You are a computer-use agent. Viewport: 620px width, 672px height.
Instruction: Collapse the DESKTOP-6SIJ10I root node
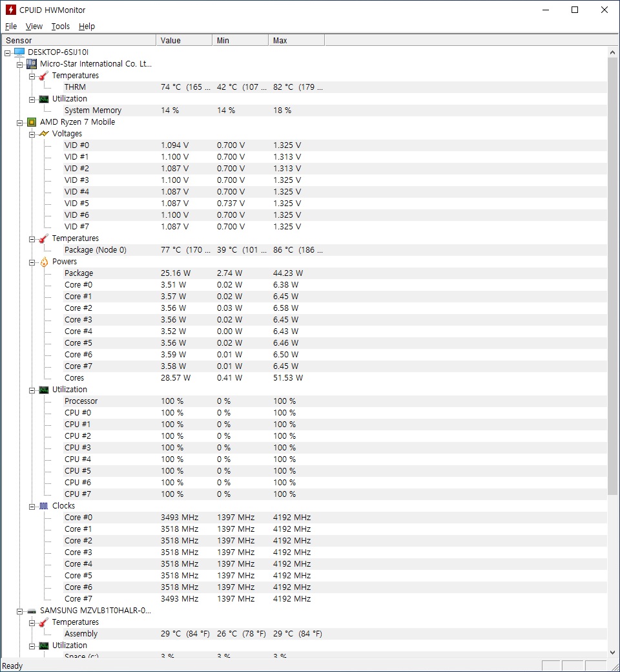[7, 53]
